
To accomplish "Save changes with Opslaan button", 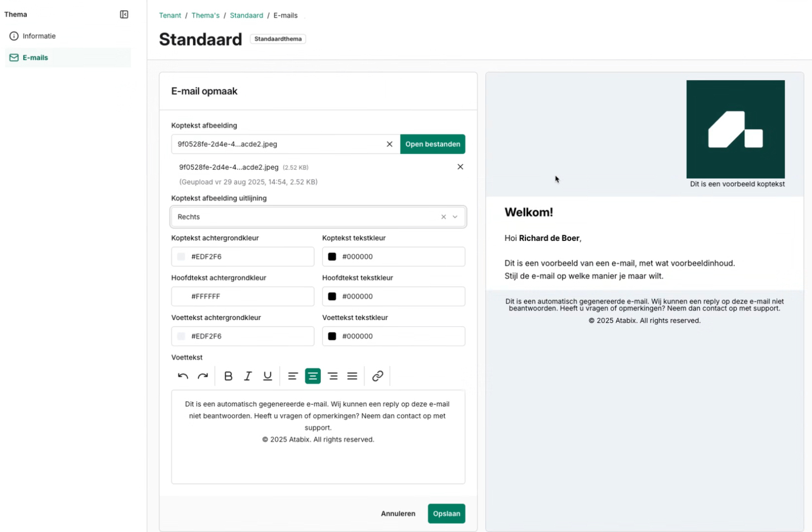I will (x=446, y=514).
